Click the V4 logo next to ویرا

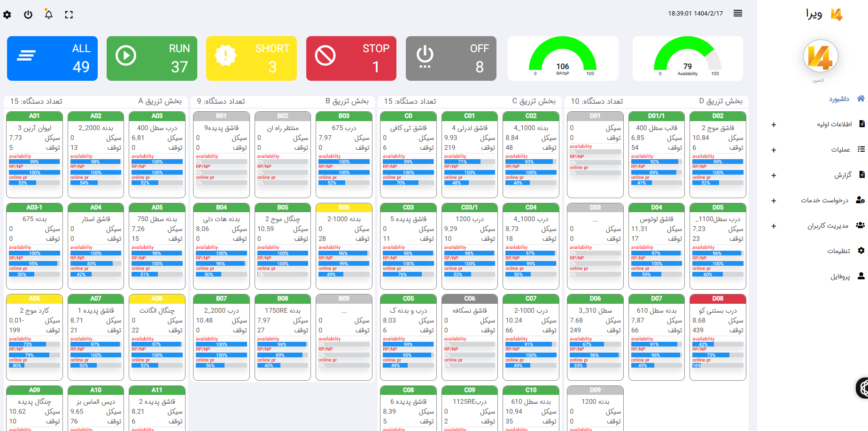coord(837,15)
